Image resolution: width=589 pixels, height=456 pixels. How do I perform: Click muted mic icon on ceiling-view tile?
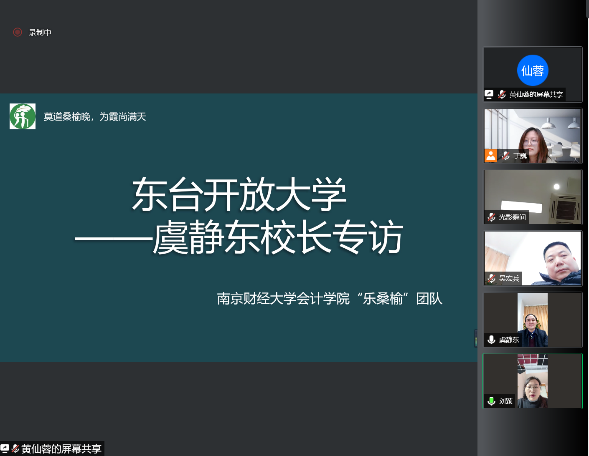[x=491, y=217]
